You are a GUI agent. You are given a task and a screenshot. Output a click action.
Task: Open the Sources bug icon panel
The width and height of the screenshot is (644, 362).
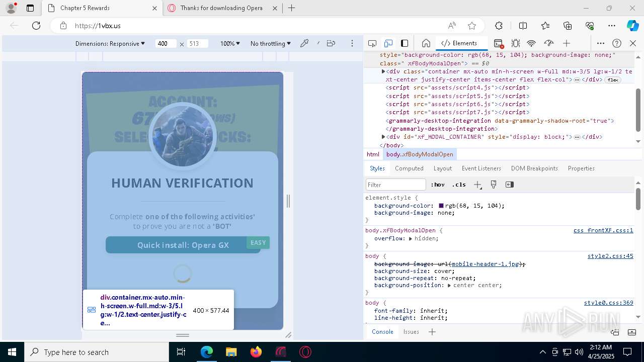[515, 43]
